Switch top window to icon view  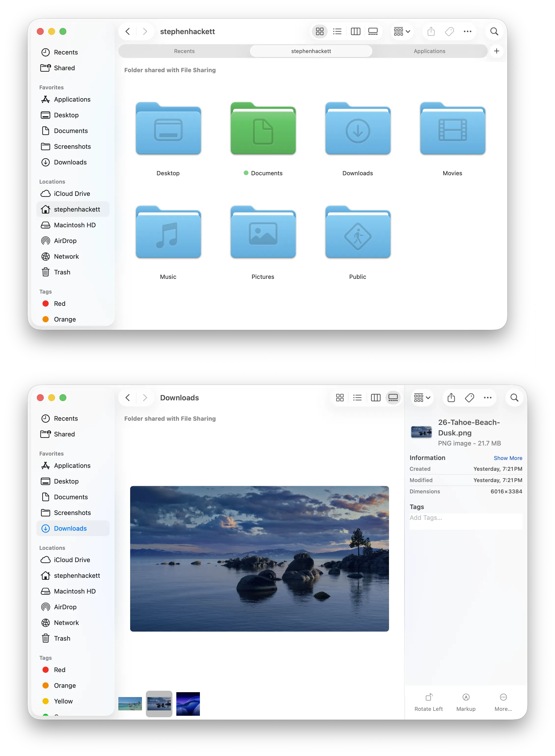(319, 32)
